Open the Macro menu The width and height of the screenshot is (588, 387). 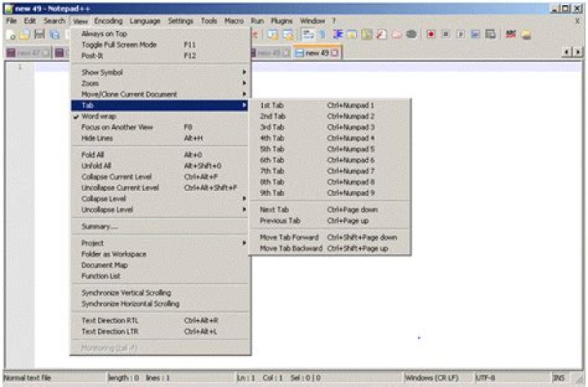(x=234, y=21)
